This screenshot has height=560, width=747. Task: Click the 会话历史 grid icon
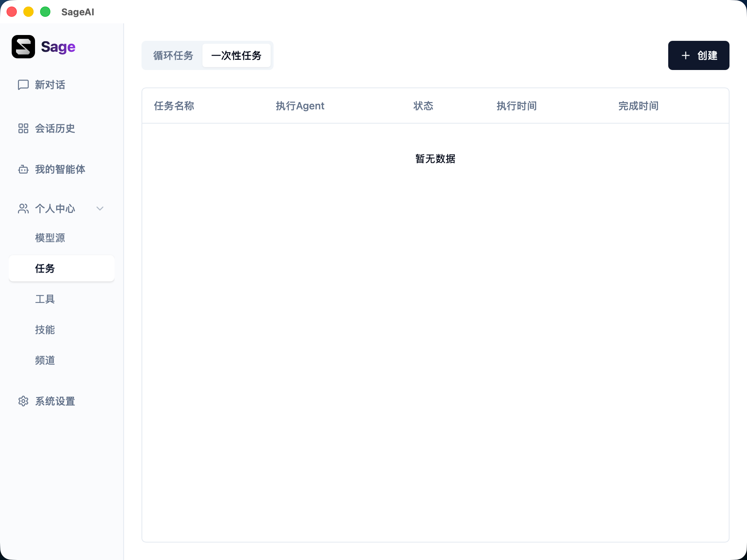[23, 129]
